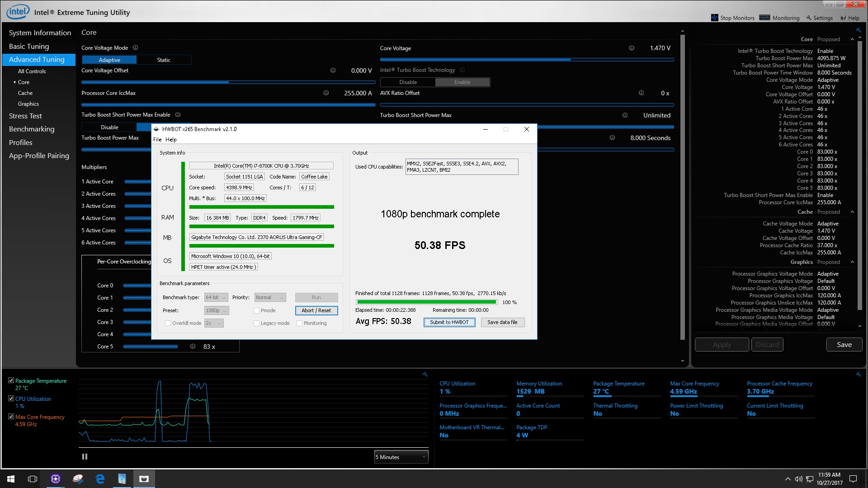Click info icon next to Core 5 83 x
This screenshot has height=488, width=868.
click(193, 347)
